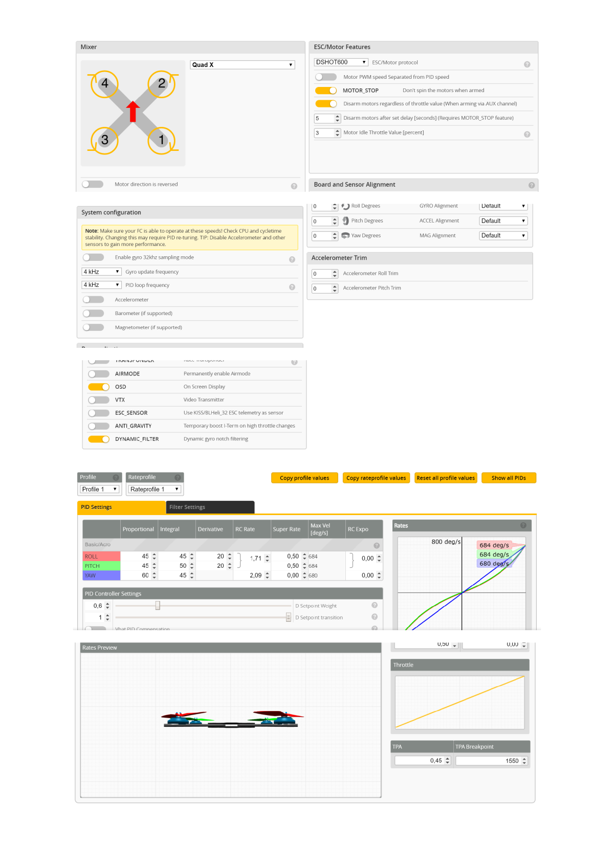Click the D Setpoint transition slider handle

point(289,617)
